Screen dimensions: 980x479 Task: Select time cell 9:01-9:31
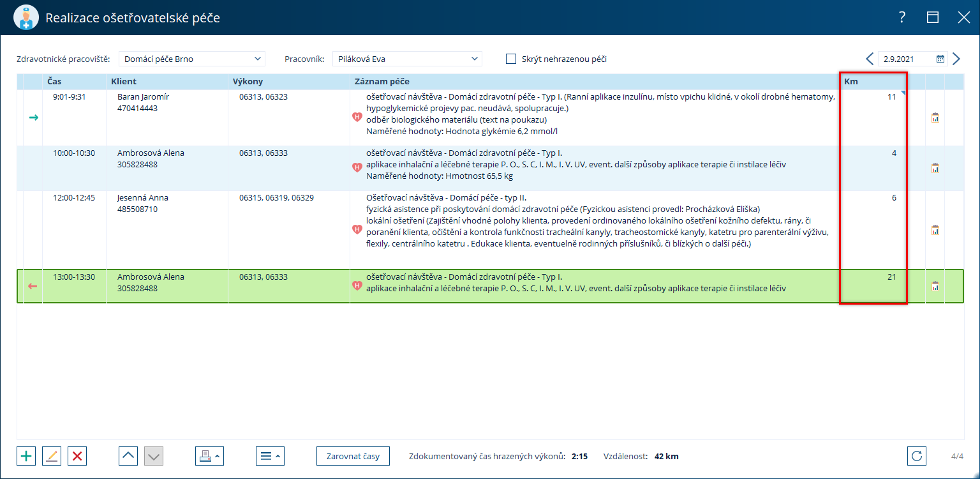coord(69,97)
